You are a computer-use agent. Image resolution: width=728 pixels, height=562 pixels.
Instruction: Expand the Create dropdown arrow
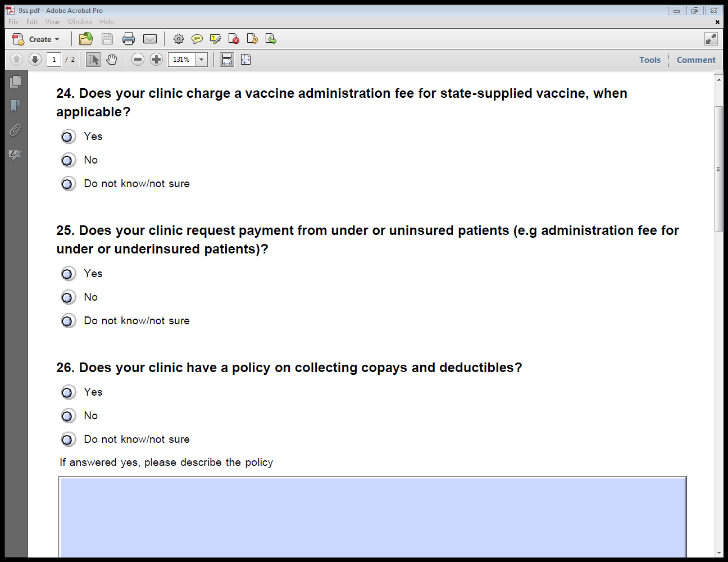tap(57, 39)
